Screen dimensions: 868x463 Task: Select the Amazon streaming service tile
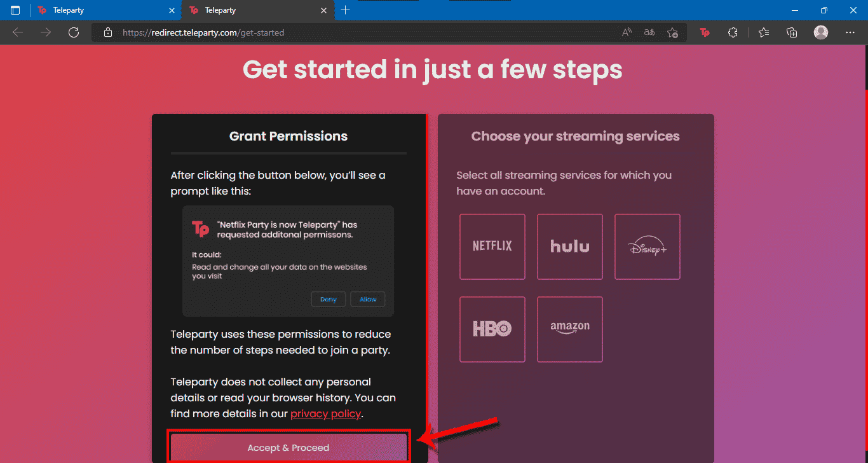tap(570, 329)
